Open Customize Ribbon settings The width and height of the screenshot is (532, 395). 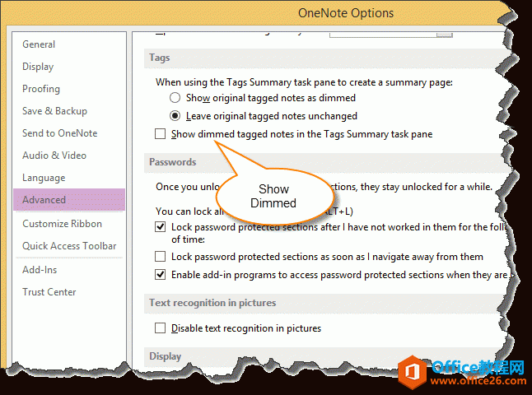[x=62, y=224]
